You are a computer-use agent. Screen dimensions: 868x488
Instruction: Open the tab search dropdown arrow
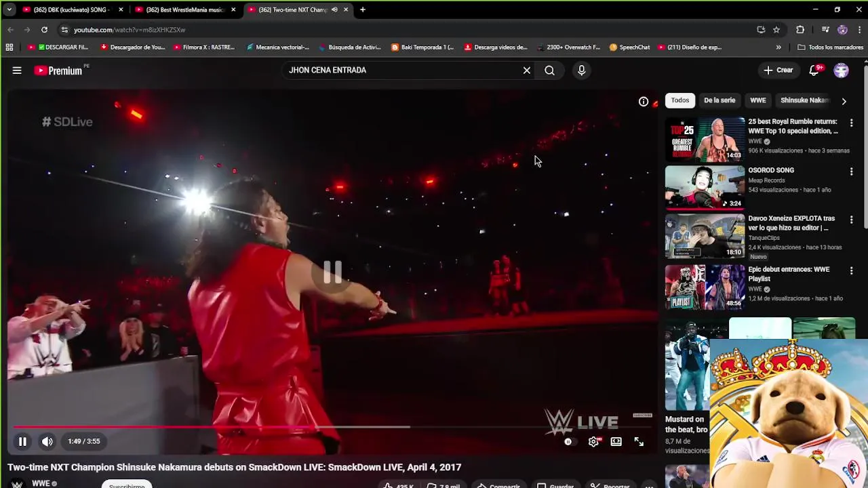point(9,10)
